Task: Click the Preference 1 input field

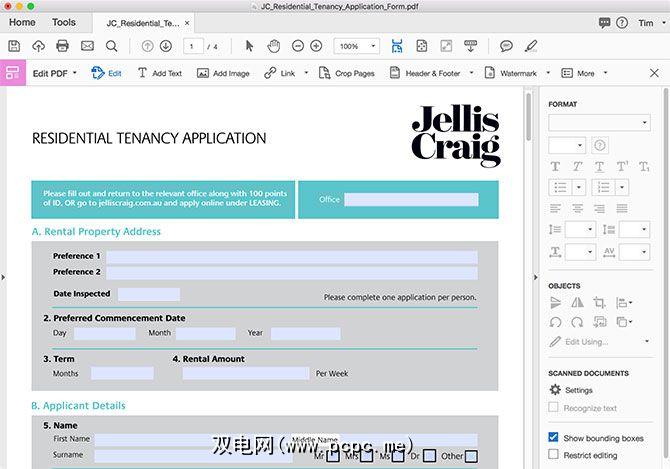Action: coord(291,256)
